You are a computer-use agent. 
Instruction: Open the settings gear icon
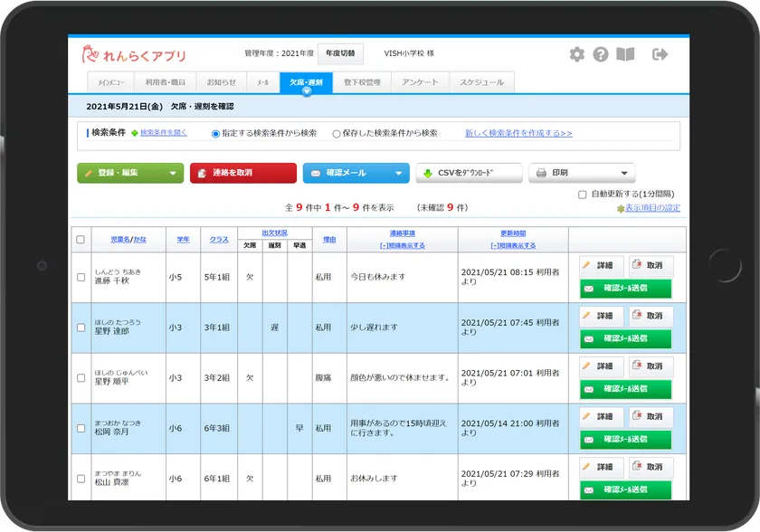pos(577,54)
